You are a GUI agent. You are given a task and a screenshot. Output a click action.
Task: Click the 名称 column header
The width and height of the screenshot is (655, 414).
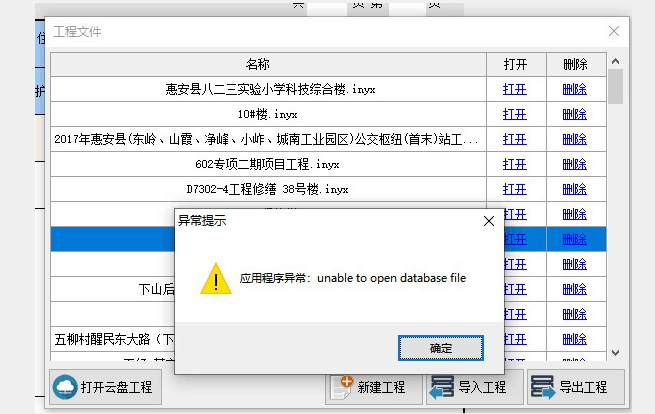(268, 64)
